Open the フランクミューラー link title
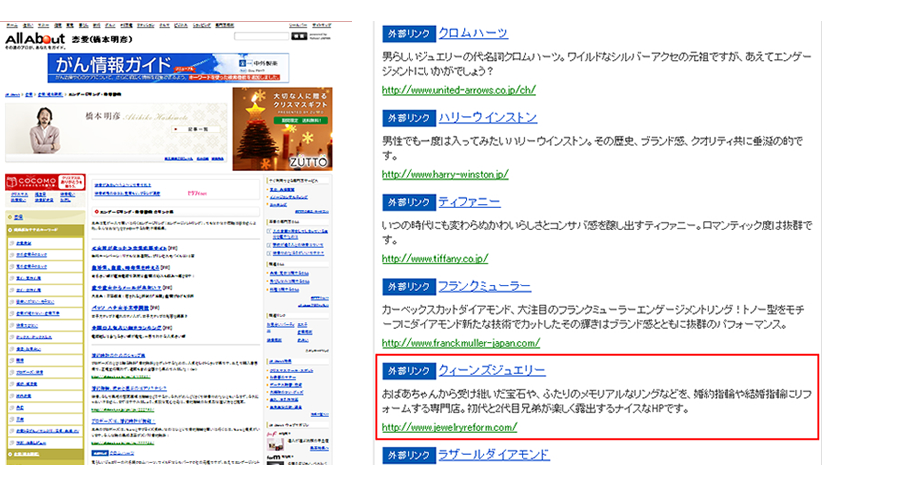This screenshot has width=900, height=484. click(x=484, y=286)
